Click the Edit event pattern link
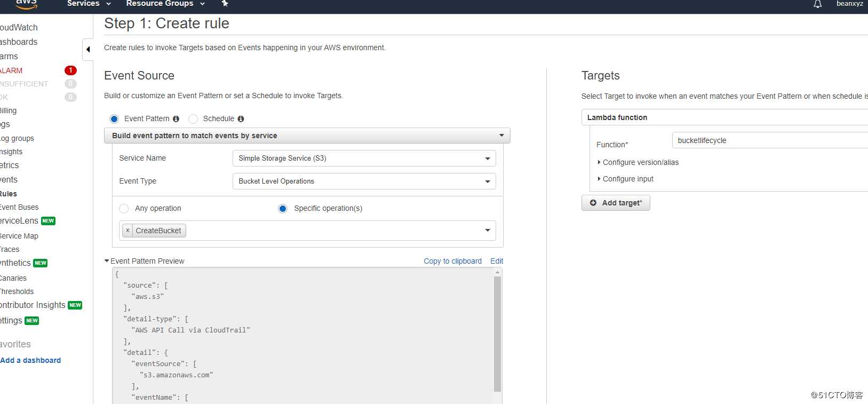Image resolution: width=868 pixels, height=404 pixels. pyautogui.click(x=497, y=261)
